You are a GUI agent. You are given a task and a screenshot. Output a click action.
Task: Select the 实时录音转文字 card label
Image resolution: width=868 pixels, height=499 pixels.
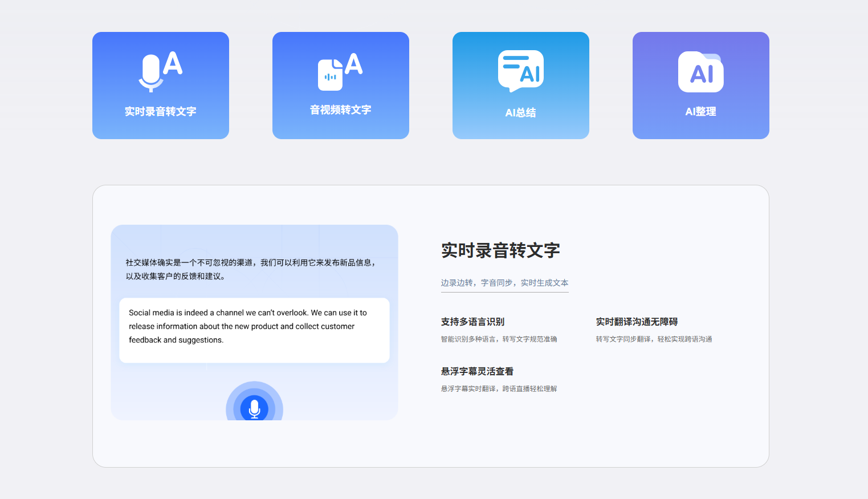coord(161,112)
